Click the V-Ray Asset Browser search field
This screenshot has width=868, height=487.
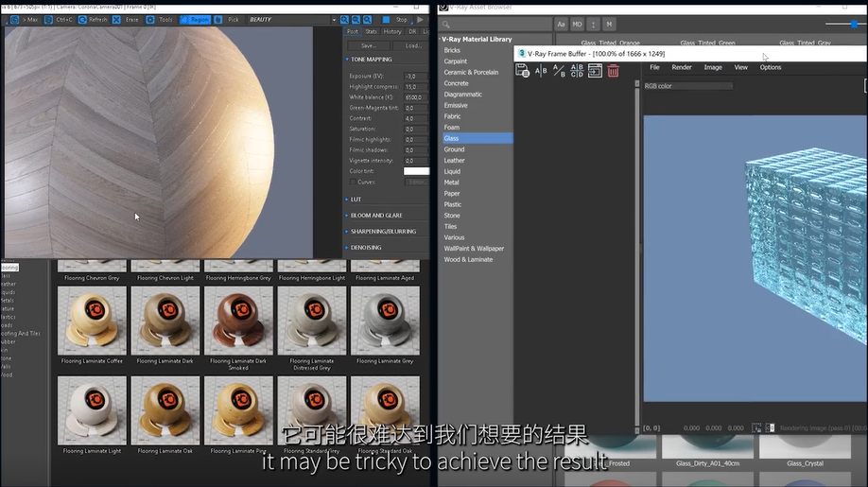point(495,25)
